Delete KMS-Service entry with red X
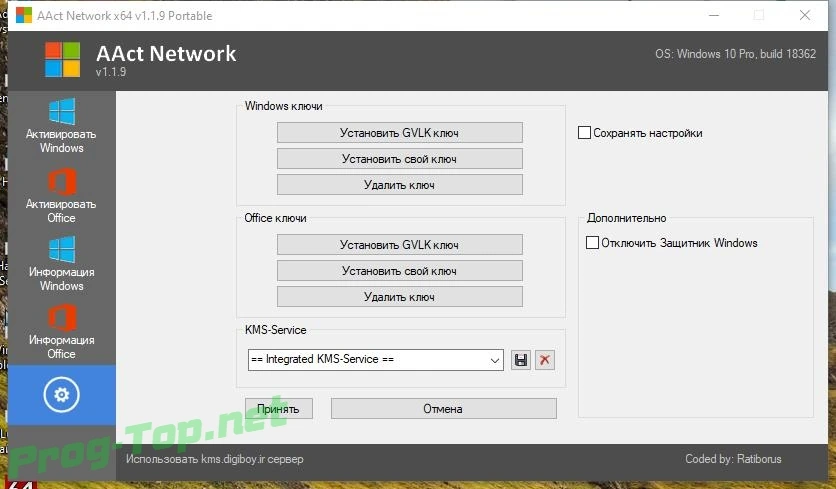Viewport: 836px width, 489px height. click(544, 360)
